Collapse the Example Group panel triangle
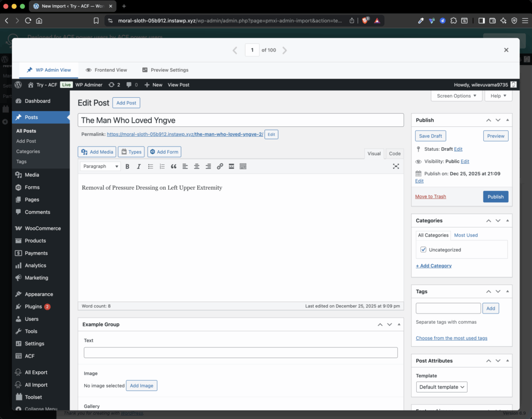 tap(399, 324)
